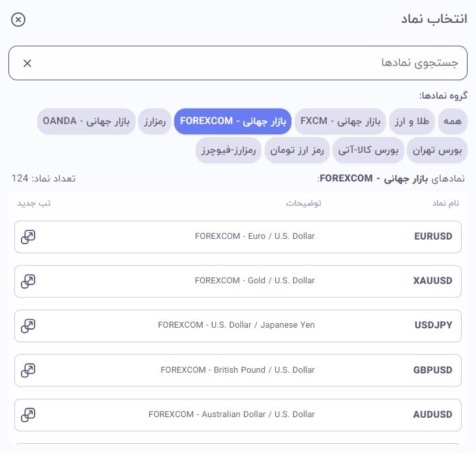Screen dimensions: 476x453
Task: Click the نام نماد column header
Action: click(445, 203)
